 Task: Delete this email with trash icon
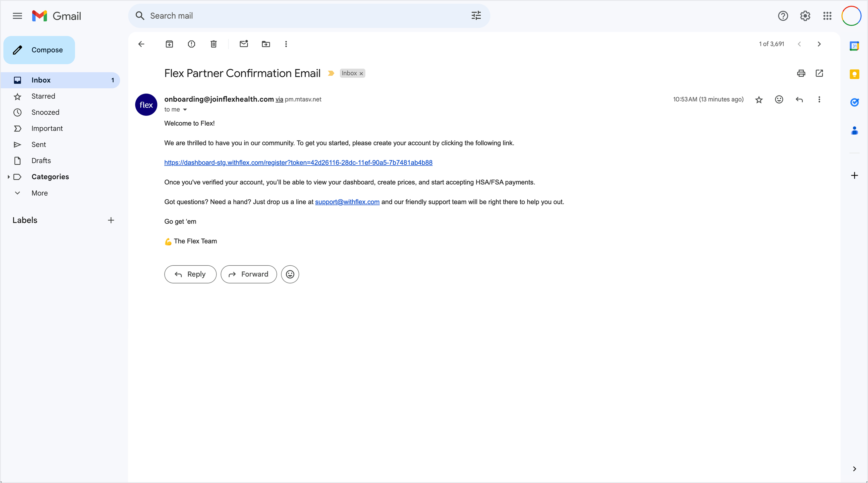(214, 44)
